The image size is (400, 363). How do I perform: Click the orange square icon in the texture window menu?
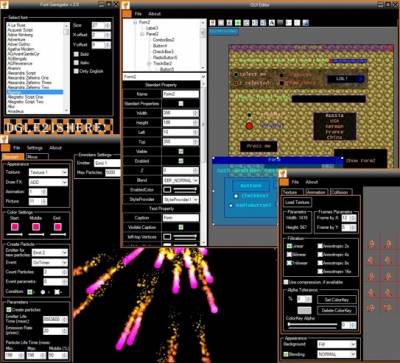pos(284,182)
